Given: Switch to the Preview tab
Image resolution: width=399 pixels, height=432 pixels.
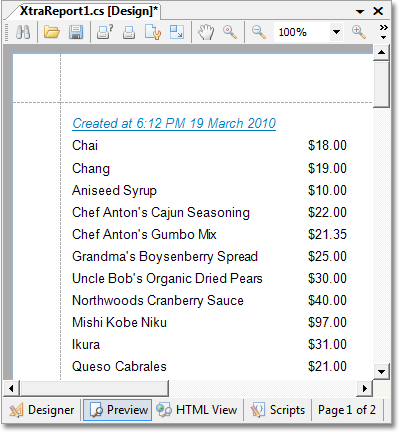Looking at the screenshot, I should 118,410.
